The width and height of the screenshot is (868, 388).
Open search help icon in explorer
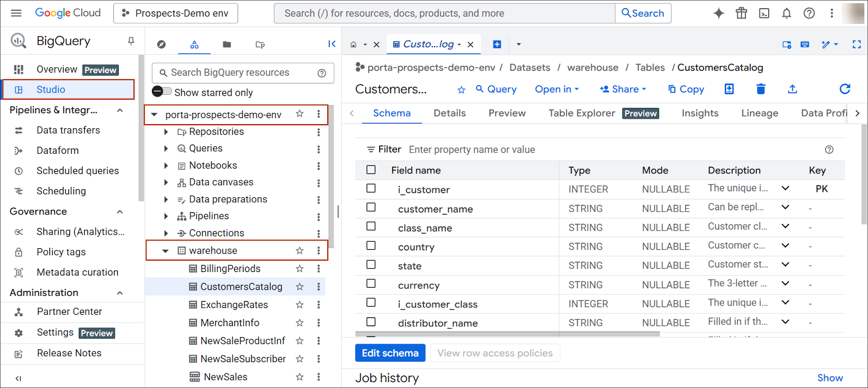(x=322, y=73)
